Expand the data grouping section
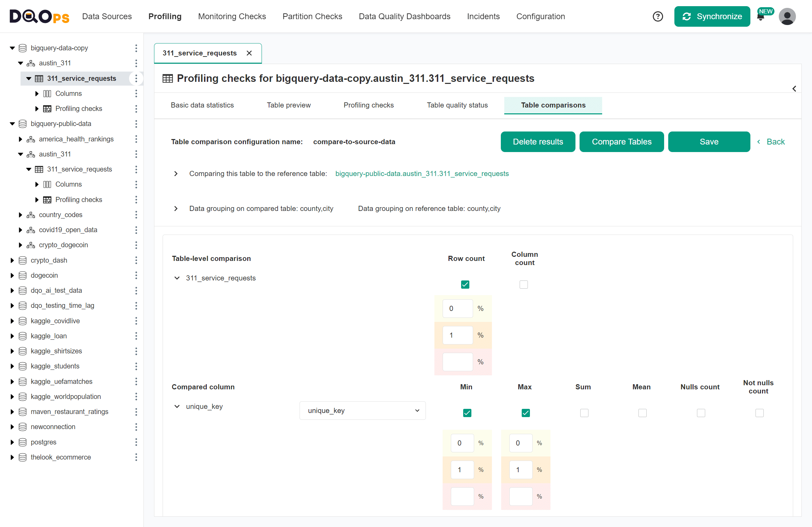Screen dimensions: 812x527 [x=176, y=209]
